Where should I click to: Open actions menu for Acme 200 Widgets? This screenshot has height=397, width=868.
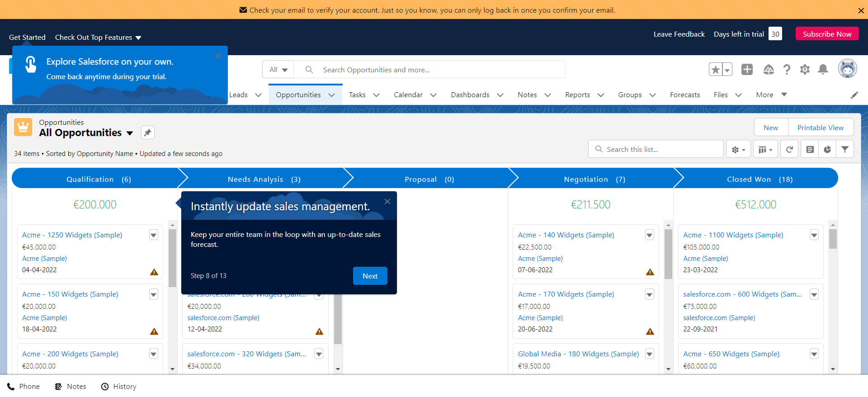click(154, 354)
